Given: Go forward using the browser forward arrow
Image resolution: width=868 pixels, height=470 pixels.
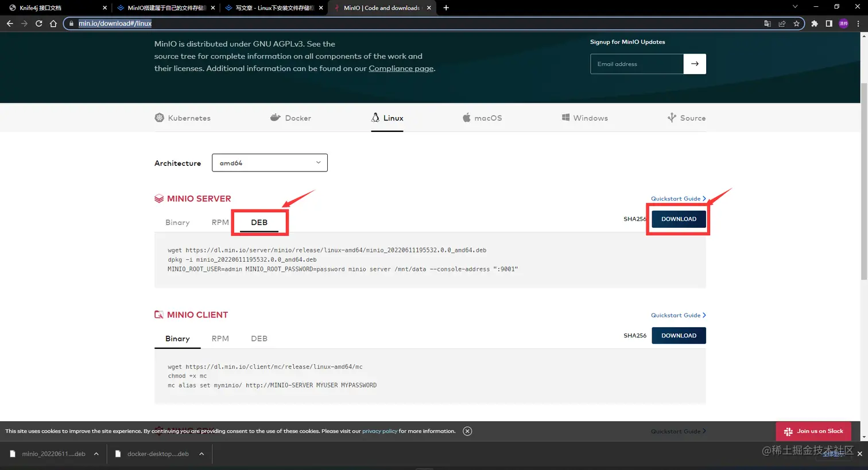Looking at the screenshot, I should point(24,24).
